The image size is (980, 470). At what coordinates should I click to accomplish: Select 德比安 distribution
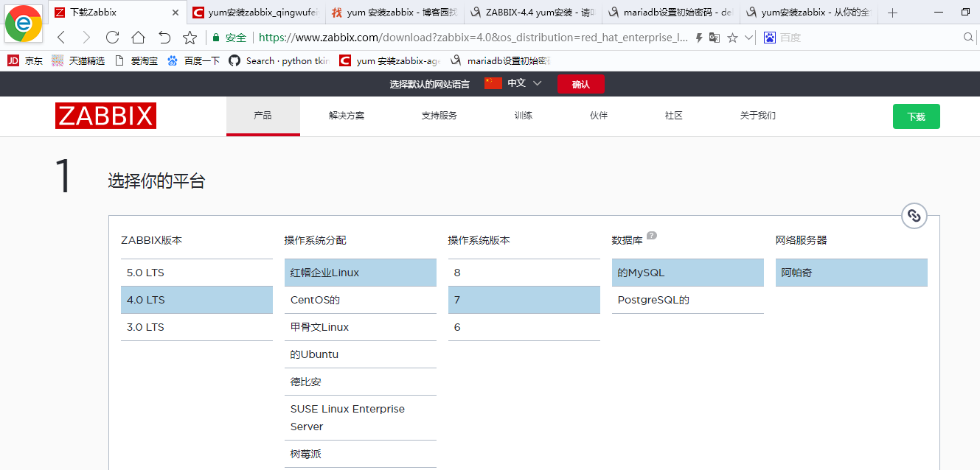click(x=361, y=382)
